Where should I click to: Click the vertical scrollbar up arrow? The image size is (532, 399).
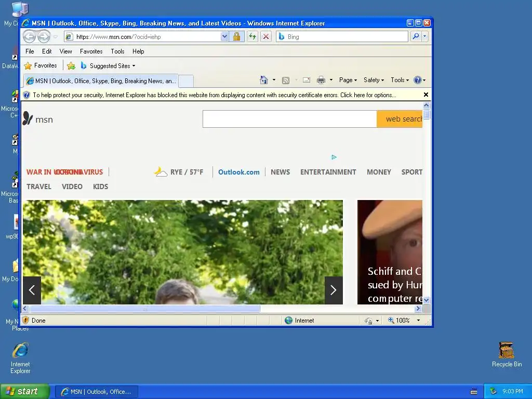(x=427, y=105)
